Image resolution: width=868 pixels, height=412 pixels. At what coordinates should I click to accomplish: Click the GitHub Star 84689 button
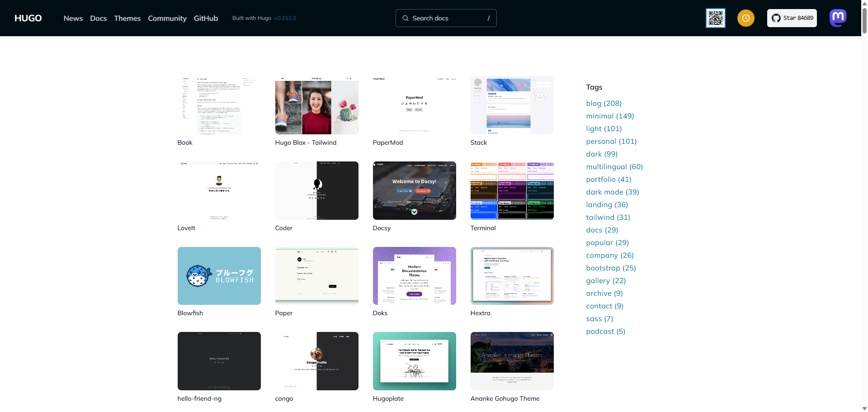792,18
